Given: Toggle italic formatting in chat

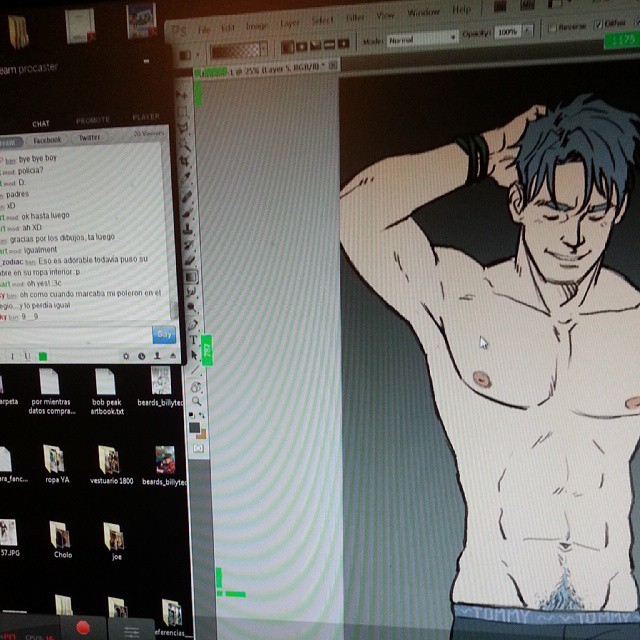Looking at the screenshot, I should (x=13, y=357).
